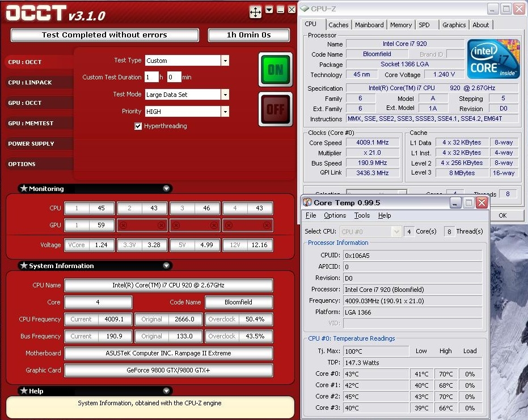Select the Graphics tab in CPU-Z
This screenshot has height=420, width=528.
pyautogui.click(x=454, y=25)
